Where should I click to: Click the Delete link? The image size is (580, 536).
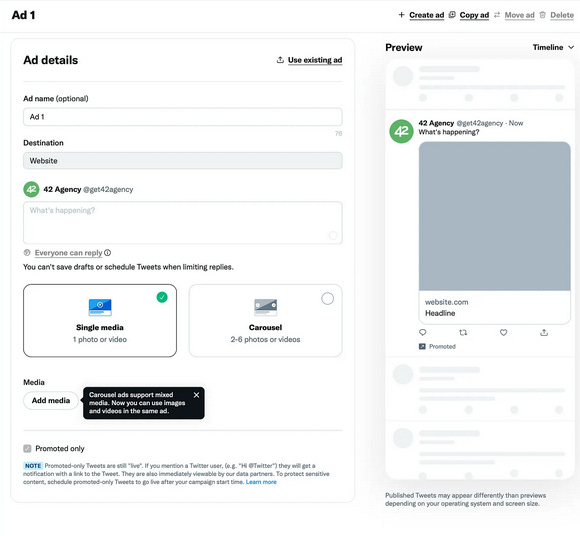[x=562, y=15]
